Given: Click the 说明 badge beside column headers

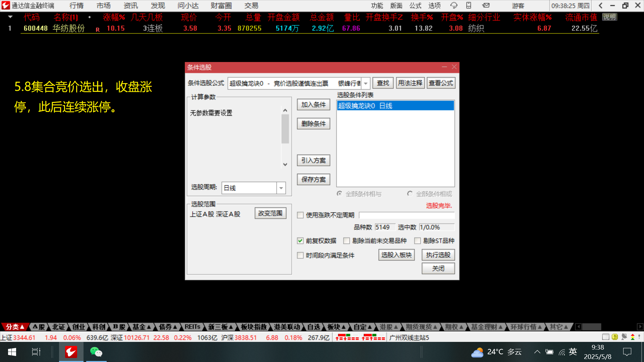Looking at the screenshot, I should [609, 17].
